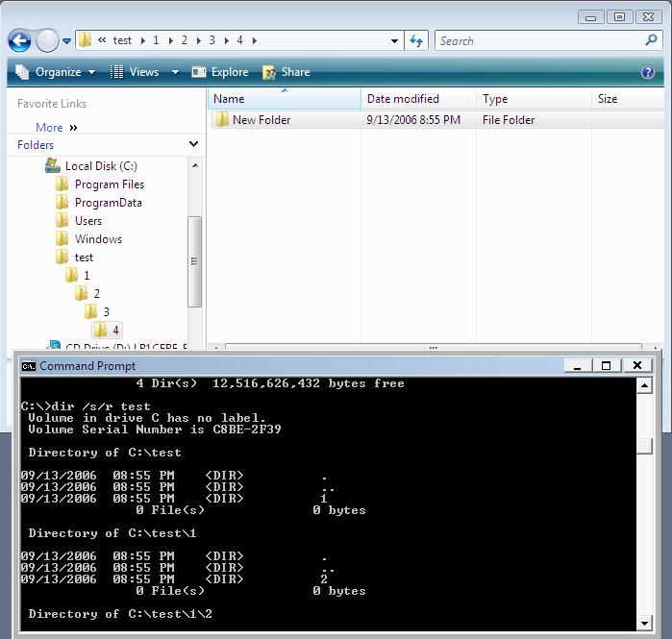Viewport: 672px width, 639px height.
Task: Select Users folder in tree
Action: [x=79, y=221]
